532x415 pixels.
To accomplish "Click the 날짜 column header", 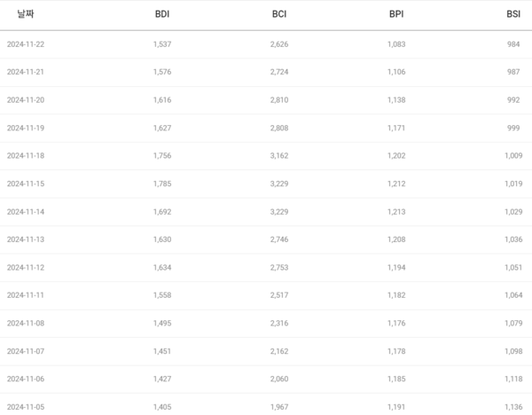I will click(x=26, y=14).
